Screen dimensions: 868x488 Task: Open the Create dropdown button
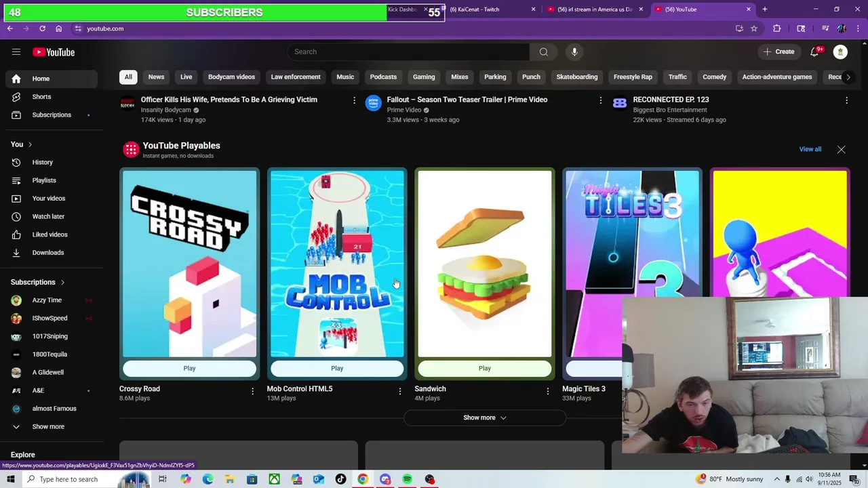click(778, 52)
